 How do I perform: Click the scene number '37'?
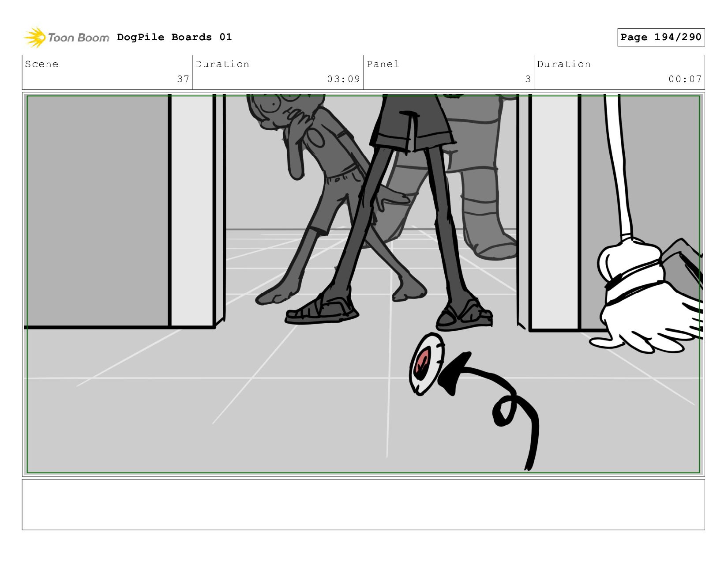coord(183,79)
